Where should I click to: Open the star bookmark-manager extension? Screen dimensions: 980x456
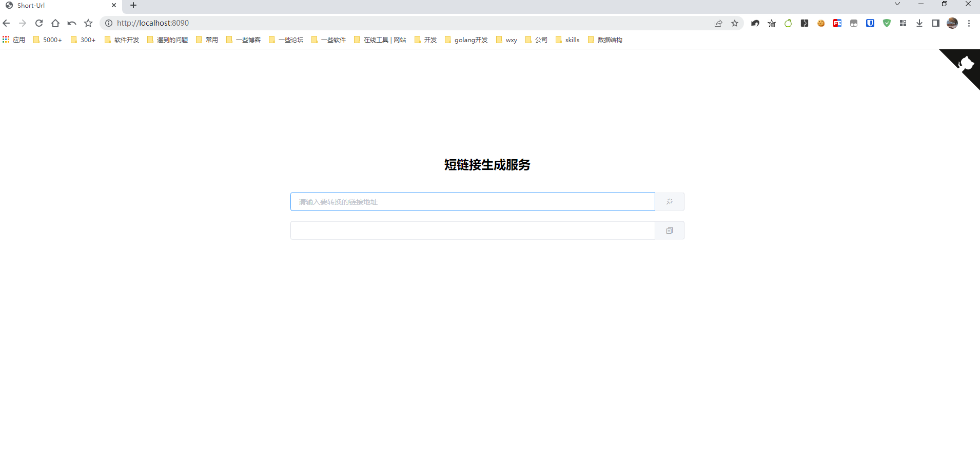click(x=772, y=23)
